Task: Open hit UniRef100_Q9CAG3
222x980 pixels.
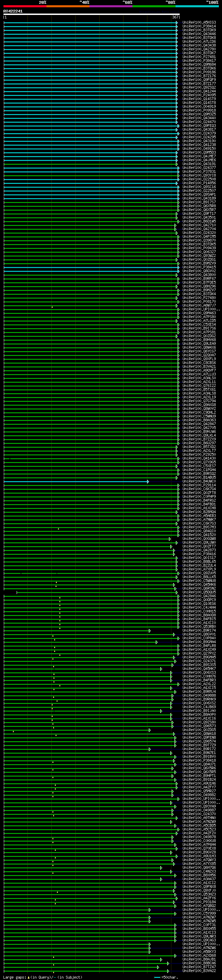Action: [x=199, y=940]
